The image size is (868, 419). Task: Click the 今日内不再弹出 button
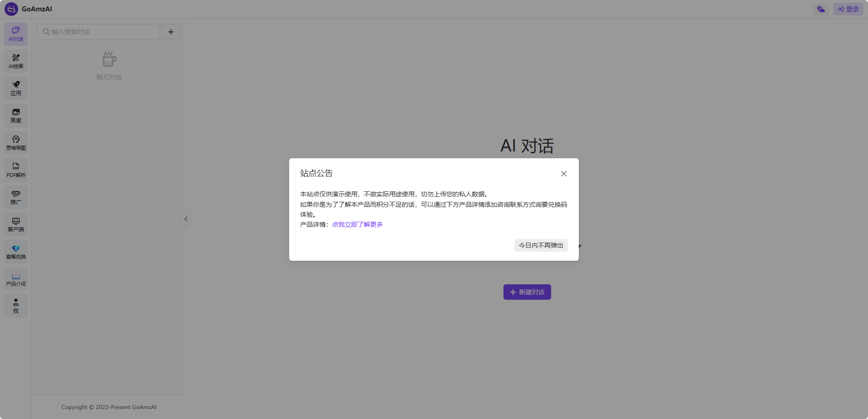point(541,245)
